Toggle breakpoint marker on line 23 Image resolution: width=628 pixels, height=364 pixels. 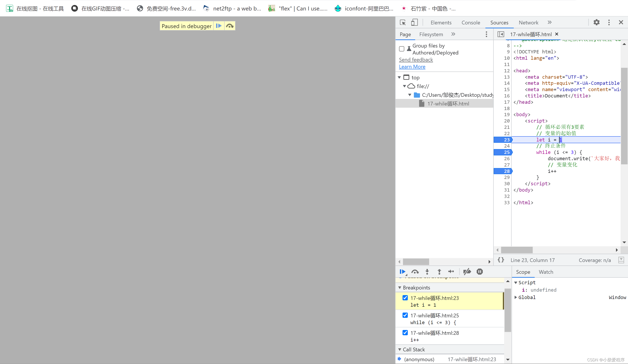coord(503,140)
